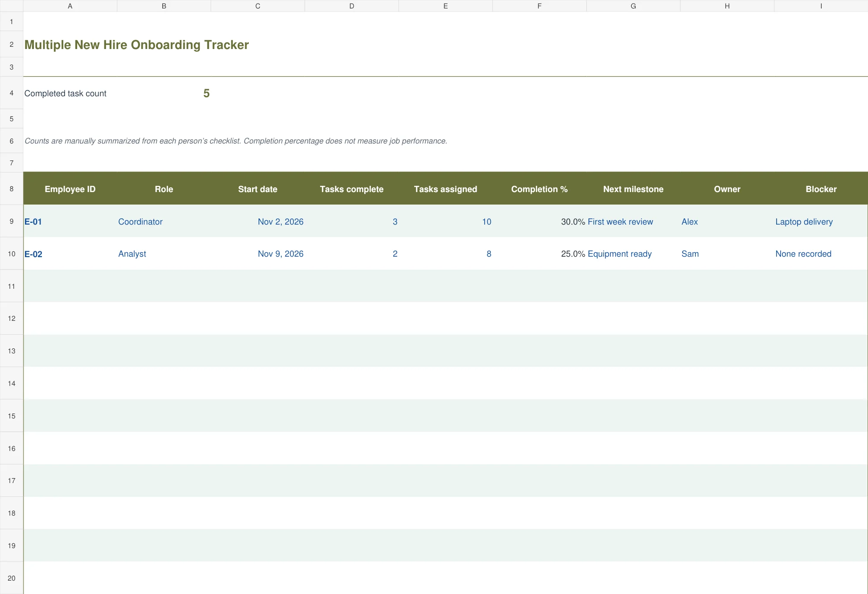Viewport: 868px width, 594px height.
Task: Click the 'Start date' column header
Action: click(x=258, y=188)
